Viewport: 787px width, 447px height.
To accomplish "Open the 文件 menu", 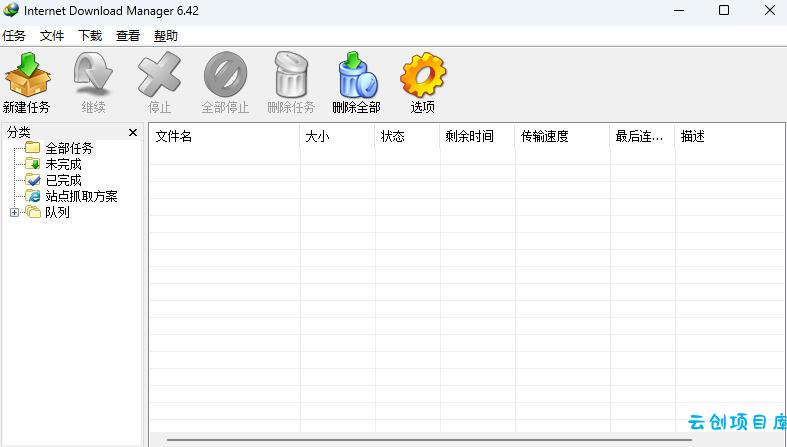I will 52,36.
